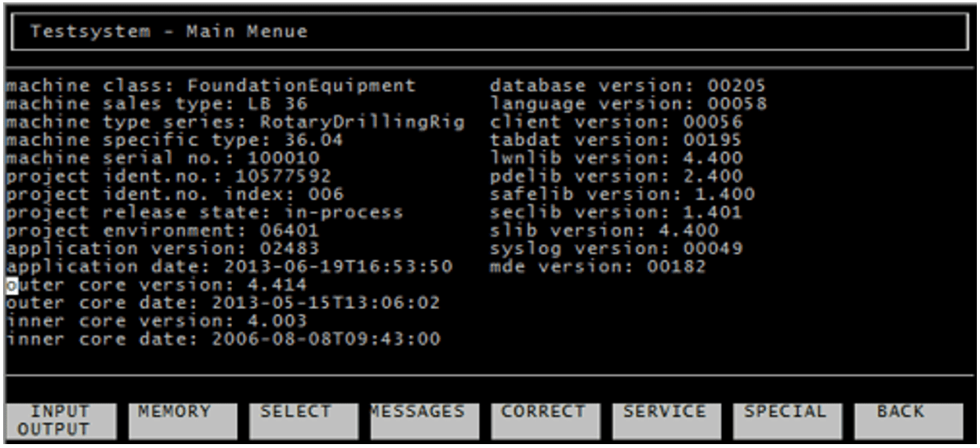Select the inner core date line
Screen dimensions: 980x448
click(223, 340)
